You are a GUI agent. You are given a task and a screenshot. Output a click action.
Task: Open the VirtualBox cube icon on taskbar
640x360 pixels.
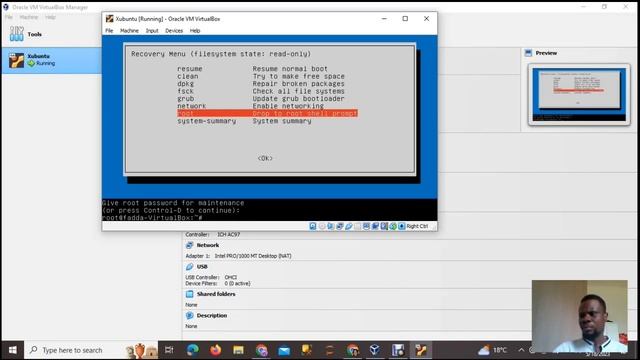(x=375, y=350)
